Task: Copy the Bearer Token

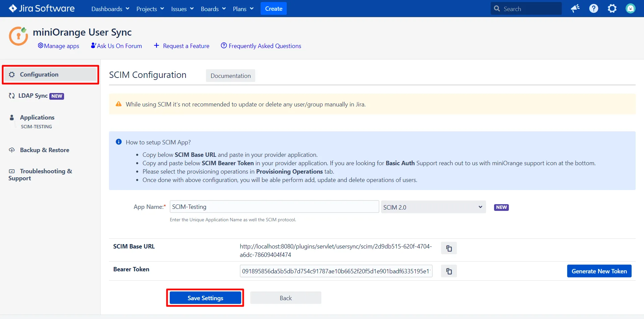Action: pos(449,271)
